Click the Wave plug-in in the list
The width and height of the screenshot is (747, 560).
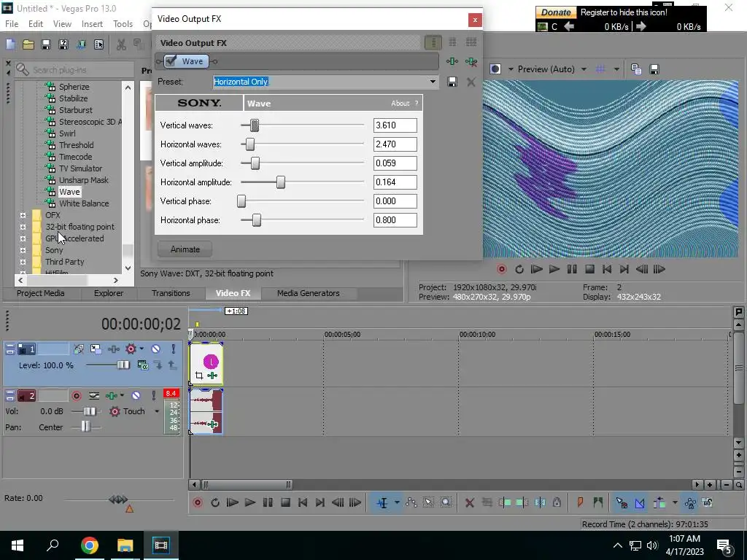click(x=69, y=192)
